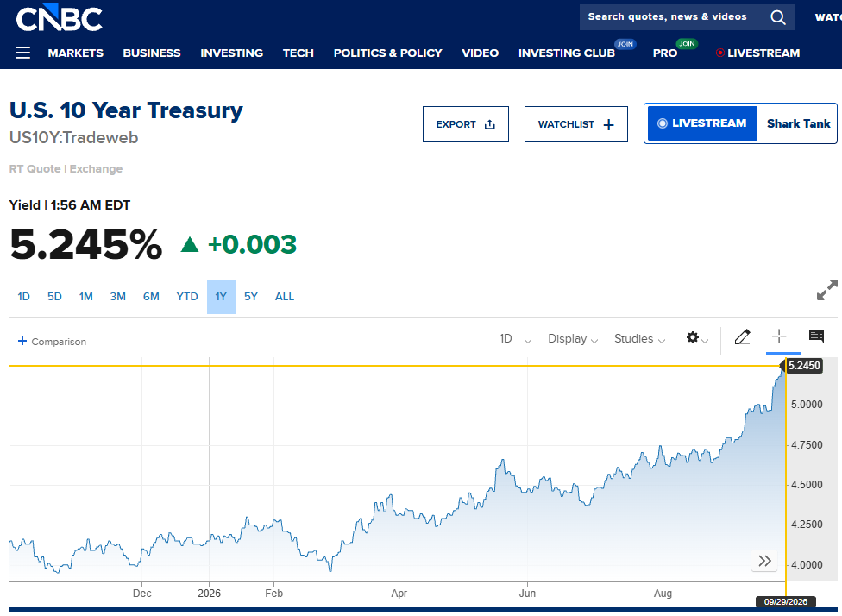Toggle the crosshair tool
Viewport: 842px width, 616px height.
(779, 336)
